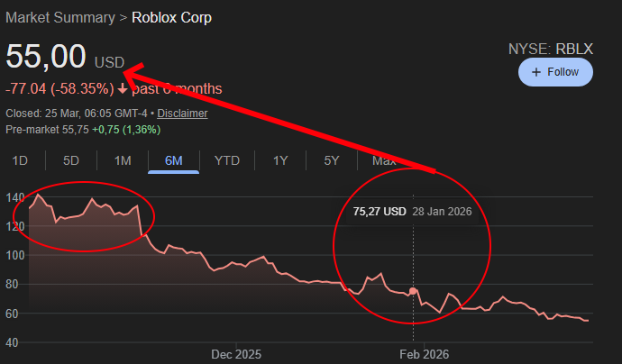Click the Feb 2026 axis label

point(424,354)
